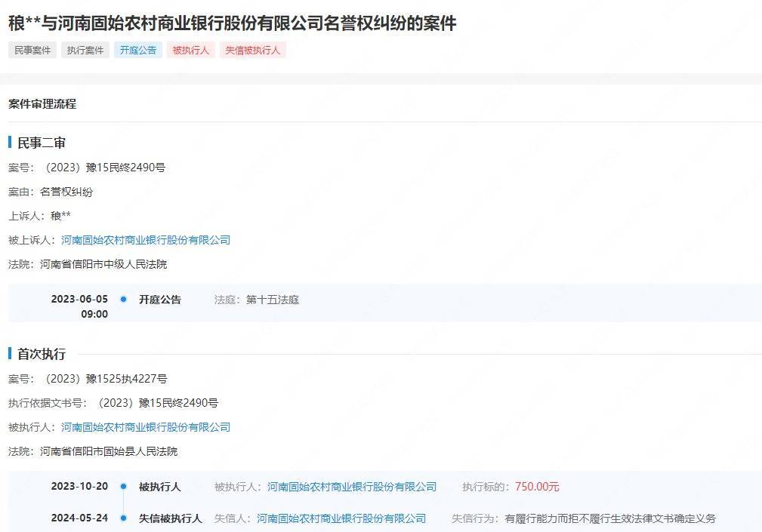Select the 开庭公告 tag
The image size is (762, 532).
coord(138,50)
